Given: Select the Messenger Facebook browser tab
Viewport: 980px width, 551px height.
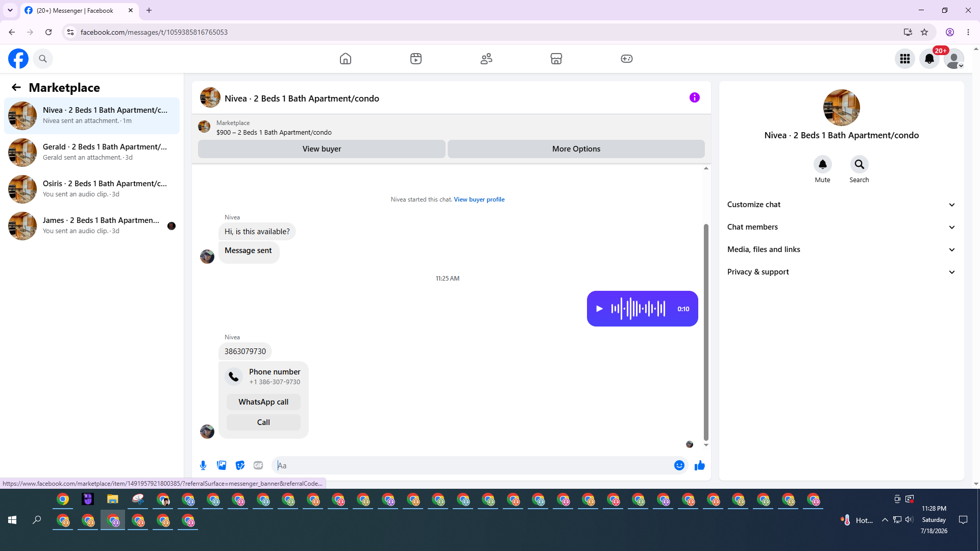Looking at the screenshot, I should 79,10.
